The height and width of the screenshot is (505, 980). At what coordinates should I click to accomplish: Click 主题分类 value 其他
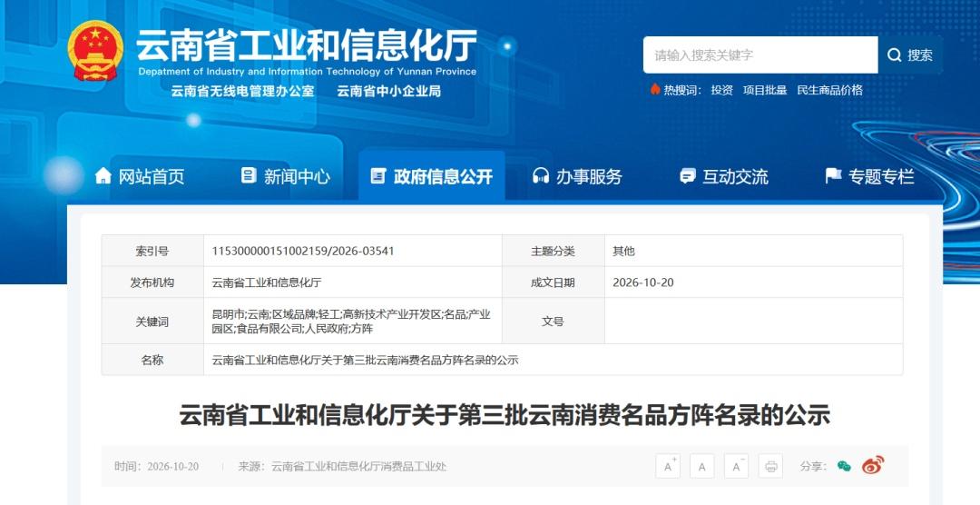point(623,251)
